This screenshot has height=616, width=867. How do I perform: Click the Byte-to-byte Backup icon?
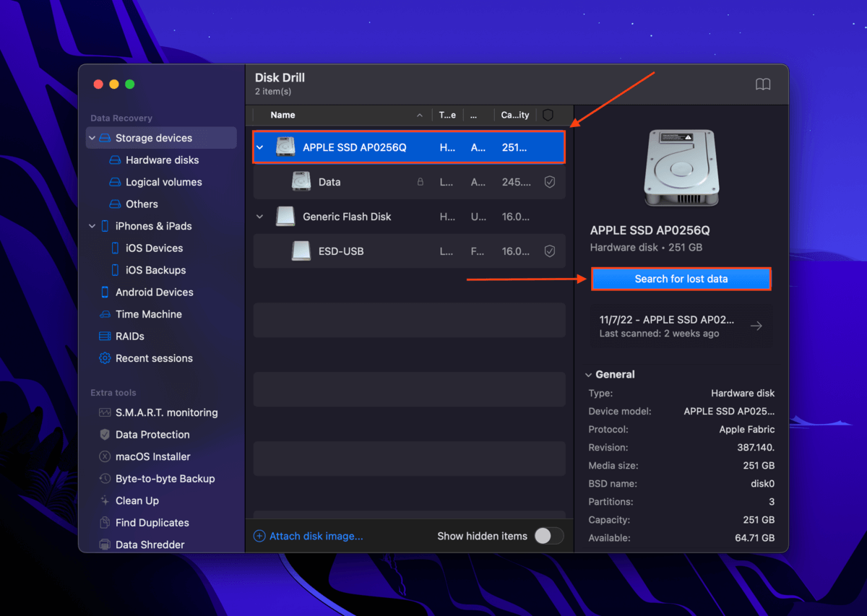[105, 479]
